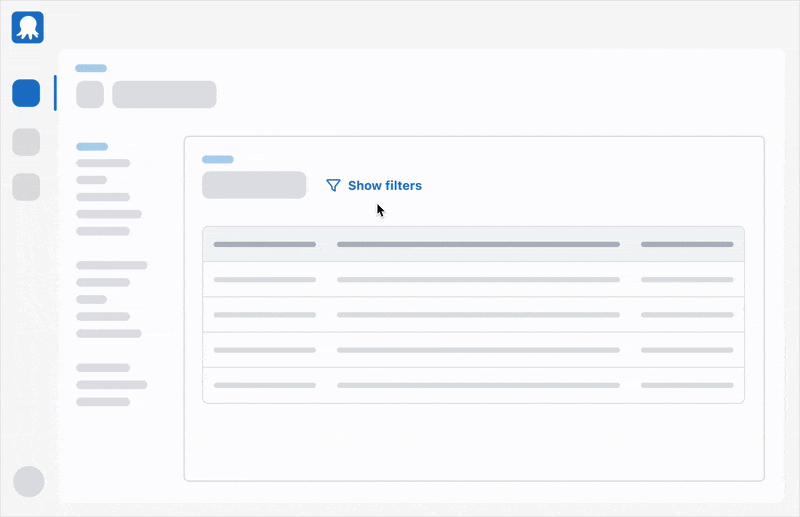Click the Show filters link
Image resolution: width=800 pixels, height=517 pixels.
pos(384,186)
